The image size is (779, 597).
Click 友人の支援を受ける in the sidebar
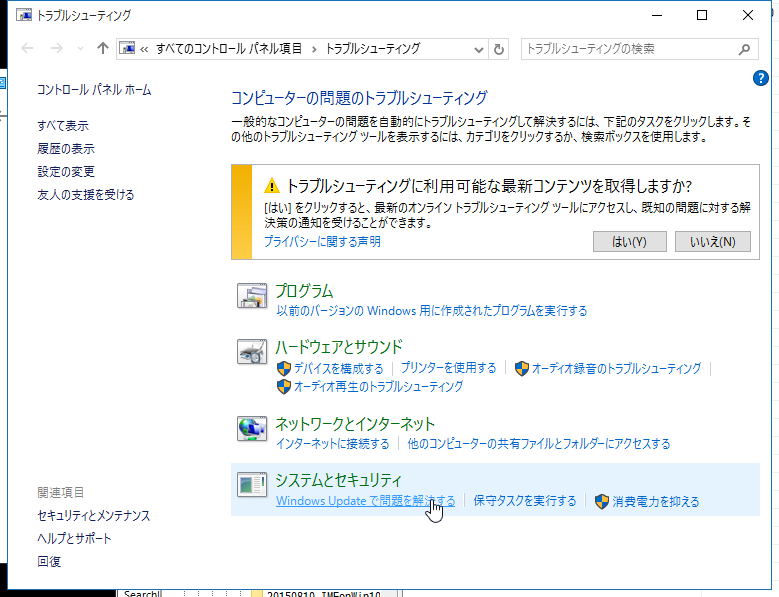(85, 194)
